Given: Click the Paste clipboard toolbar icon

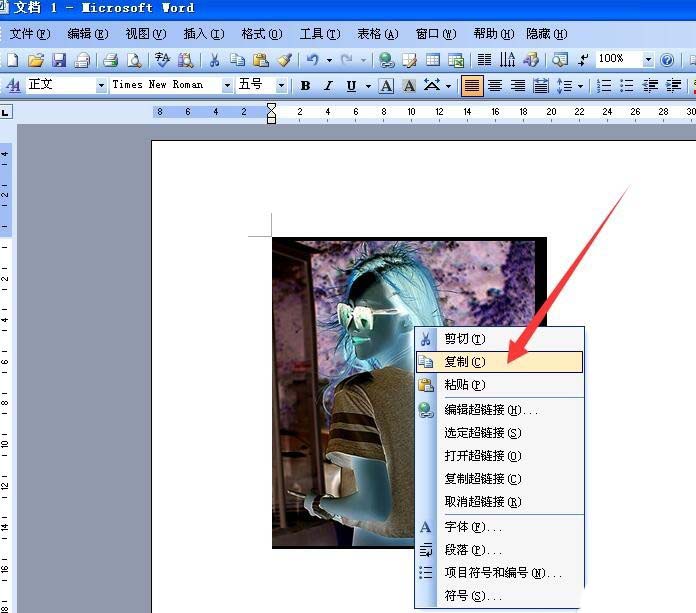Looking at the screenshot, I should tap(261, 59).
